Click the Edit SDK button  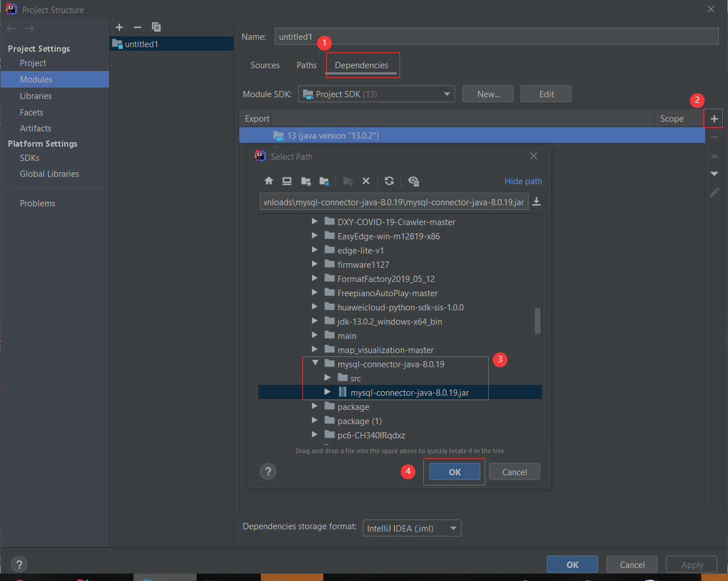[x=546, y=94]
